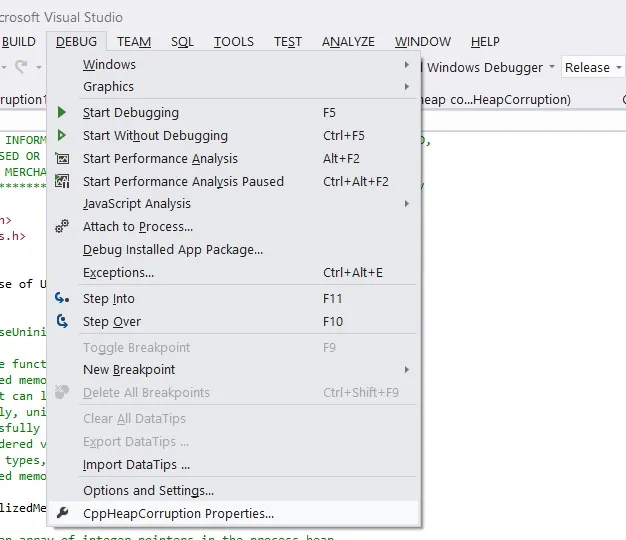
Task: Click the Step Into arrow icon
Action: coord(62,298)
